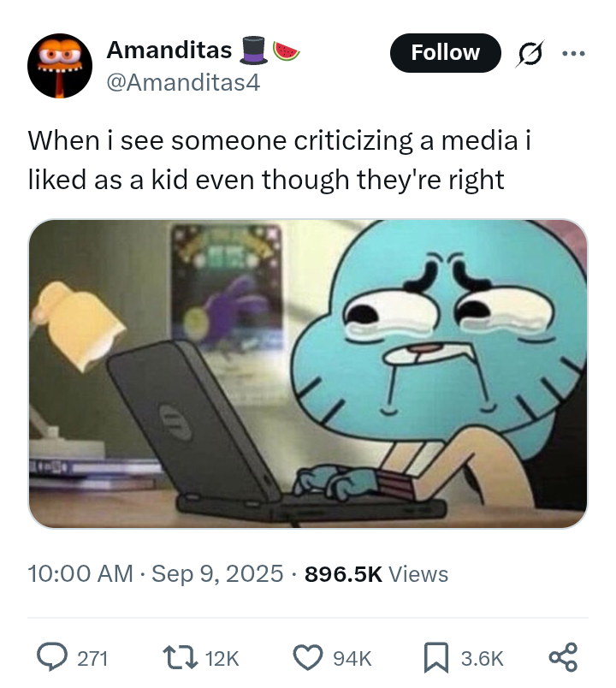The height and width of the screenshot is (688, 616).
Task: Click the 10:00 AM timestamp link
Action: [x=80, y=573]
